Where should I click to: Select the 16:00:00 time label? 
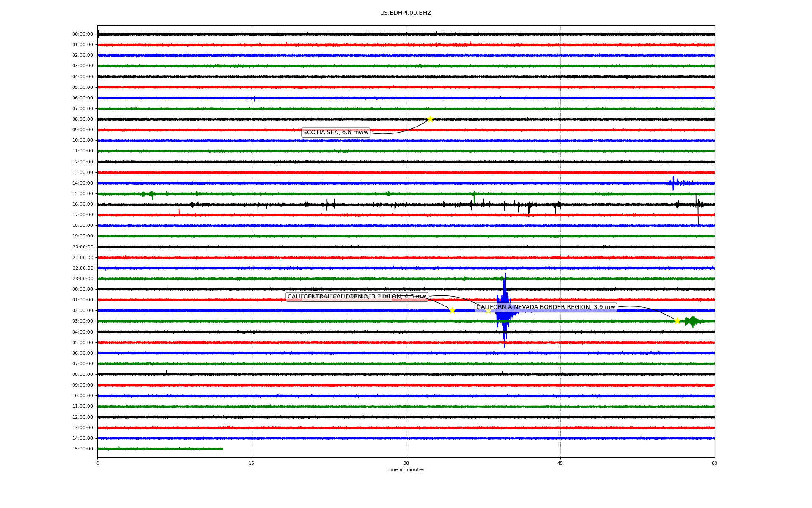82,204
